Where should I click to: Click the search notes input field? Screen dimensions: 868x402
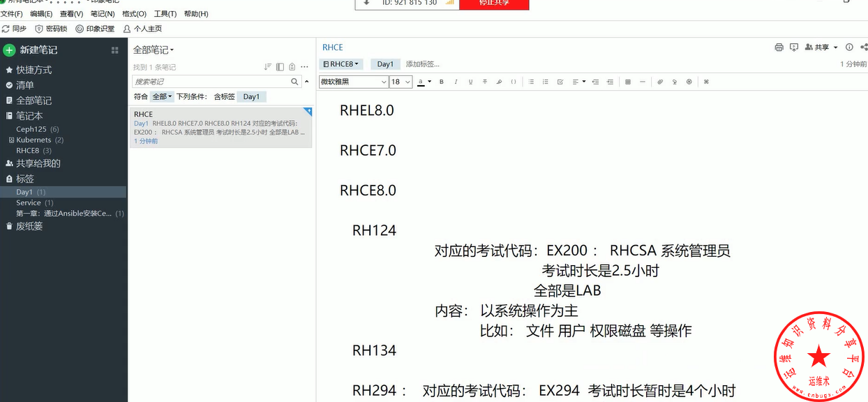(209, 82)
